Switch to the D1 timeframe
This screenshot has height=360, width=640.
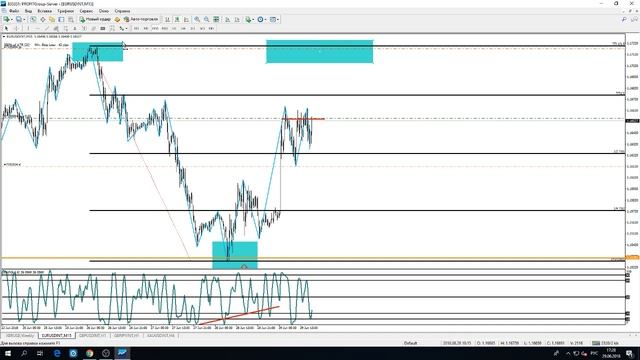click(193, 29)
